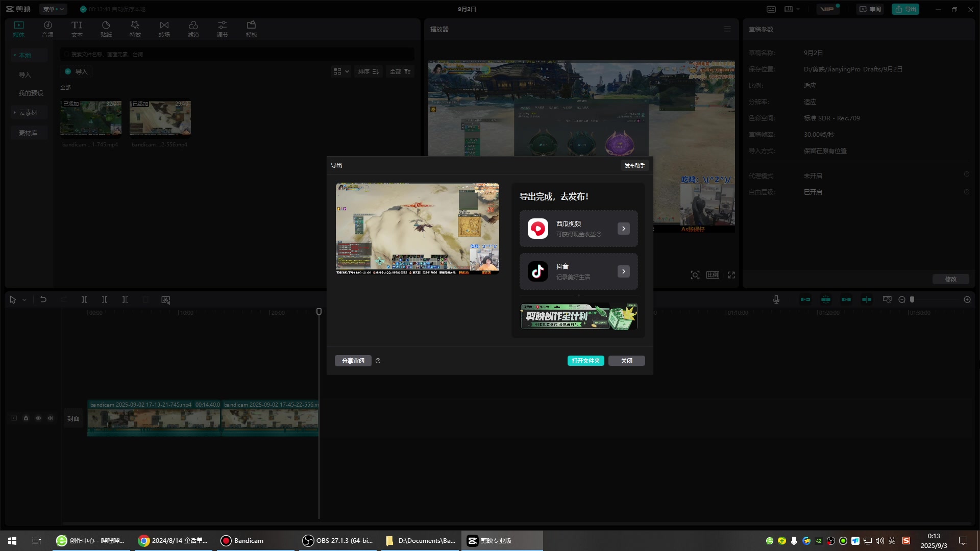Select the bandicam ...1-745.mp4 thumbnail
980x551 pixels.
[x=91, y=118]
